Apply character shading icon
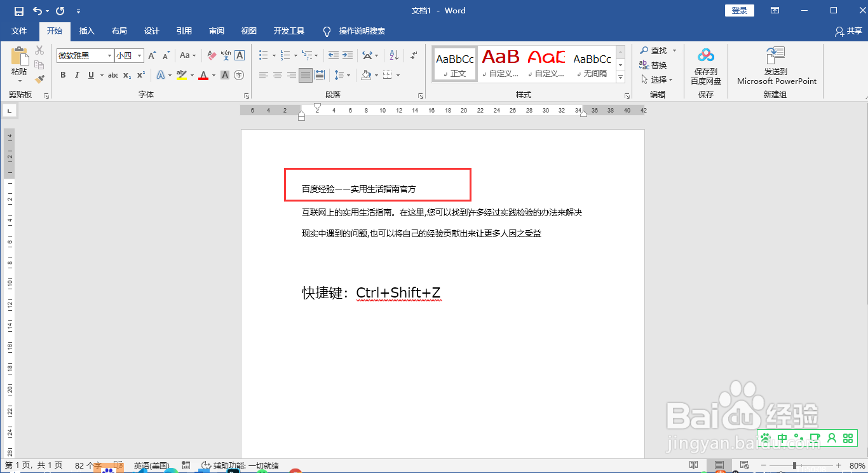868x473 pixels. (225, 75)
